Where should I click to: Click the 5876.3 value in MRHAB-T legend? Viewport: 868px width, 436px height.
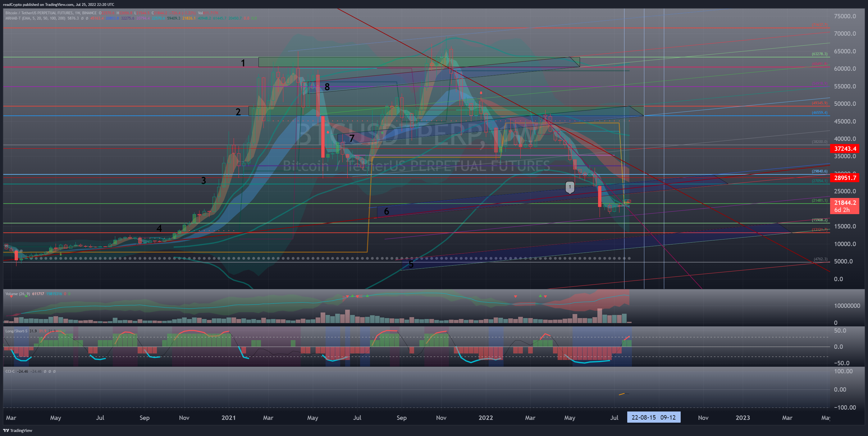73,18
